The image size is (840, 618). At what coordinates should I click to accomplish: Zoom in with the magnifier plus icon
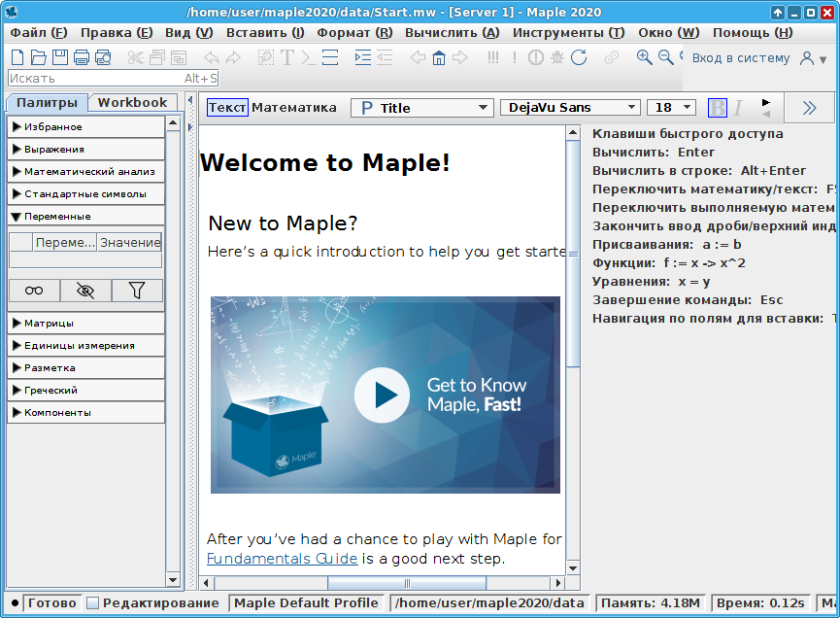pos(644,57)
